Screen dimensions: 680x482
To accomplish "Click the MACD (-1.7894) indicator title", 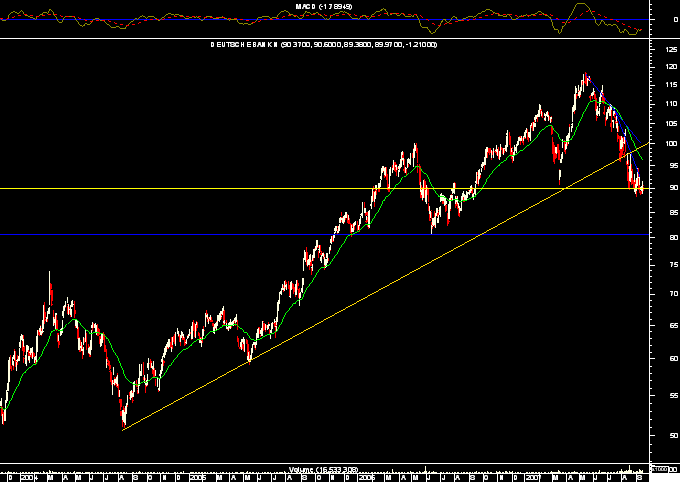I will pos(324,7).
